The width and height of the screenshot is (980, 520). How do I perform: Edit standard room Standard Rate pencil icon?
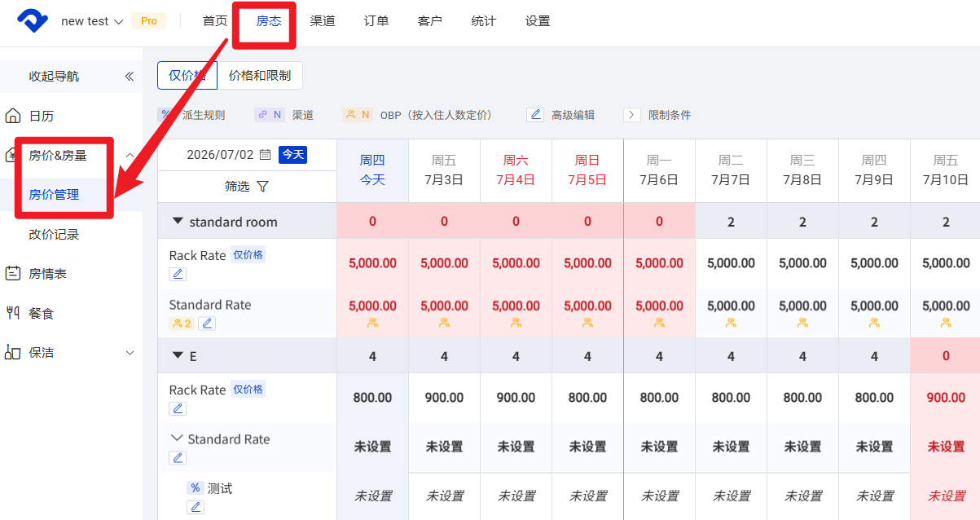[x=207, y=324]
